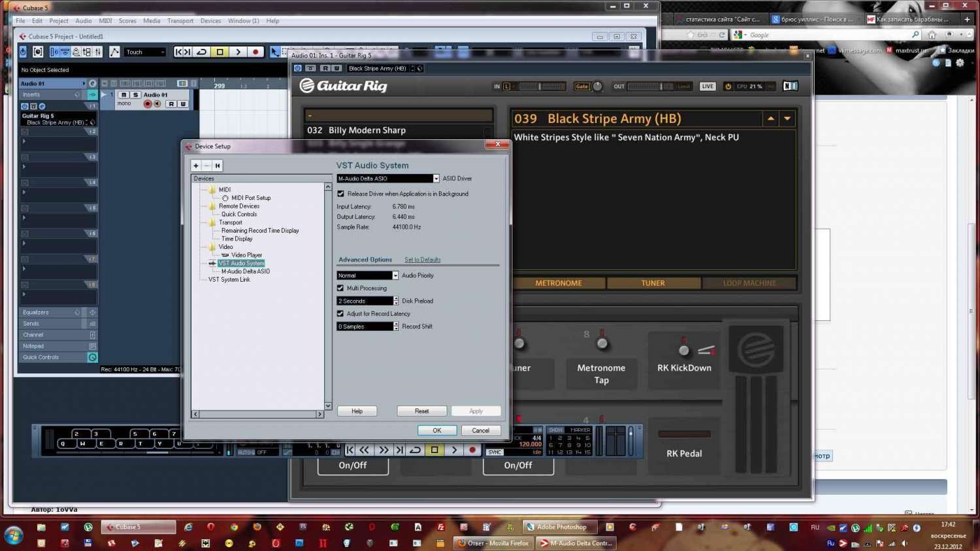Click the Help button in Device Setup

[357, 411]
